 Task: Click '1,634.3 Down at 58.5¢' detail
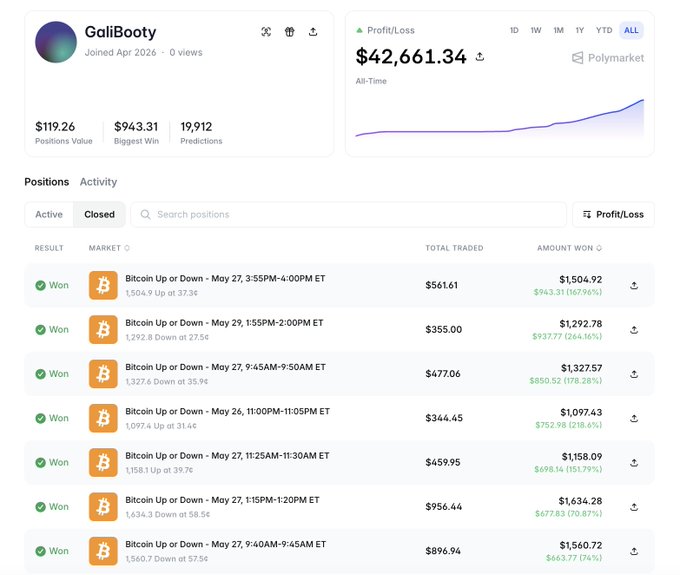167,514
